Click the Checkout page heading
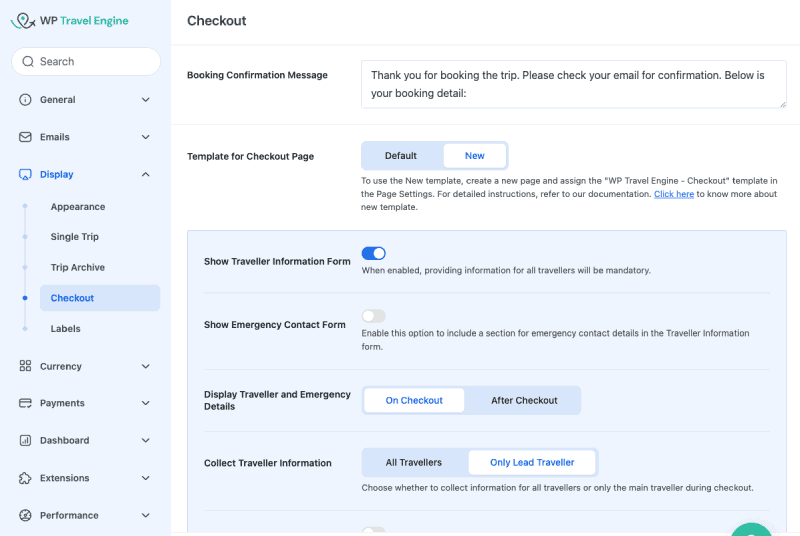Screen dimensions: 800x536 point(216,21)
